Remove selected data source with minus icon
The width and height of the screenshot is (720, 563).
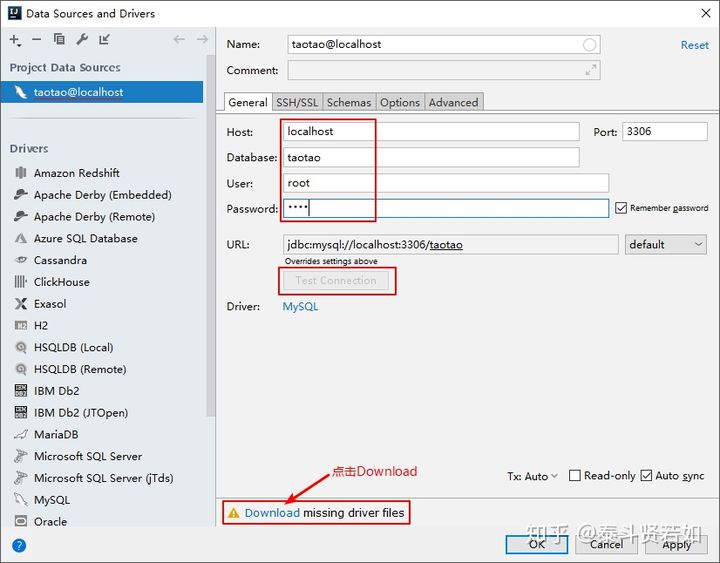(37, 39)
